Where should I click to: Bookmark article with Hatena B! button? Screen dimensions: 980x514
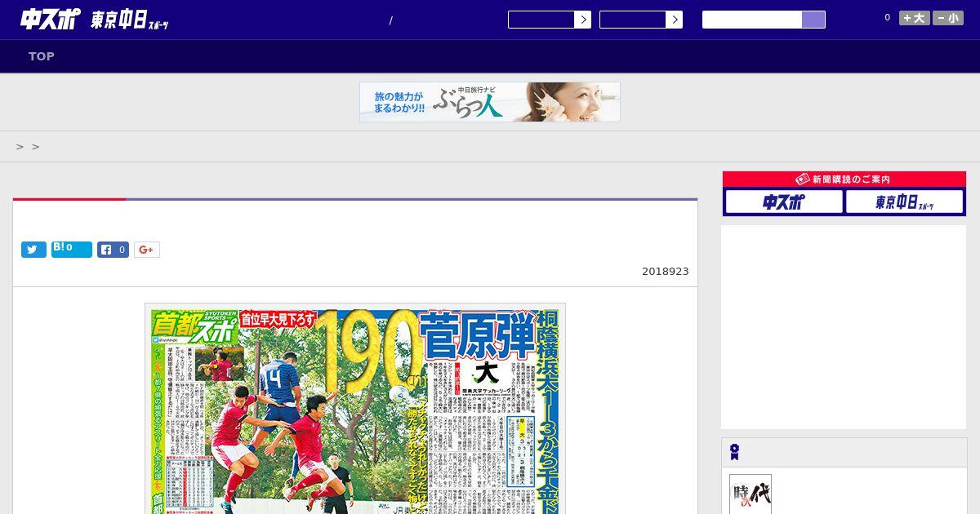(x=72, y=250)
